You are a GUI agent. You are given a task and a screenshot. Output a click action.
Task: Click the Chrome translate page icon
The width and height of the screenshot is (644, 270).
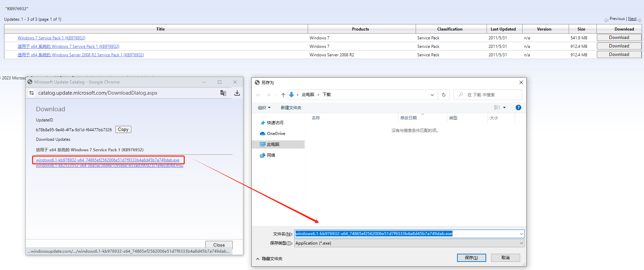coord(223,93)
